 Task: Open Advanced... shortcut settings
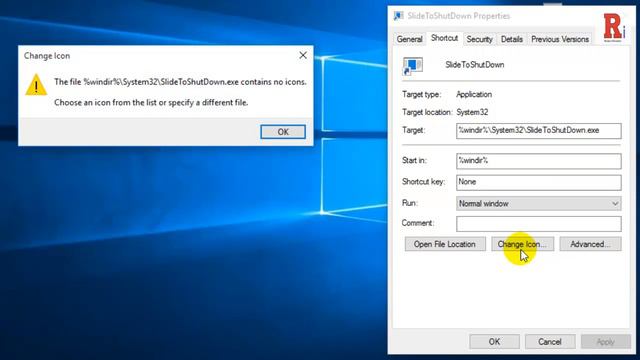(x=590, y=244)
